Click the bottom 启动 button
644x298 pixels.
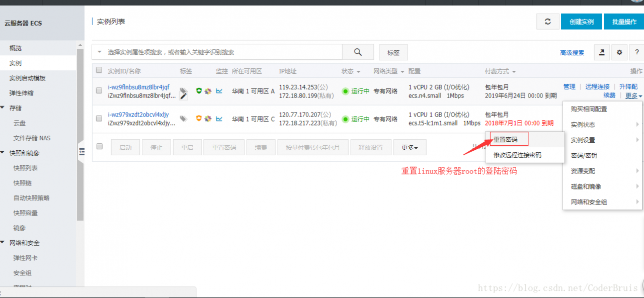coord(125,148)
